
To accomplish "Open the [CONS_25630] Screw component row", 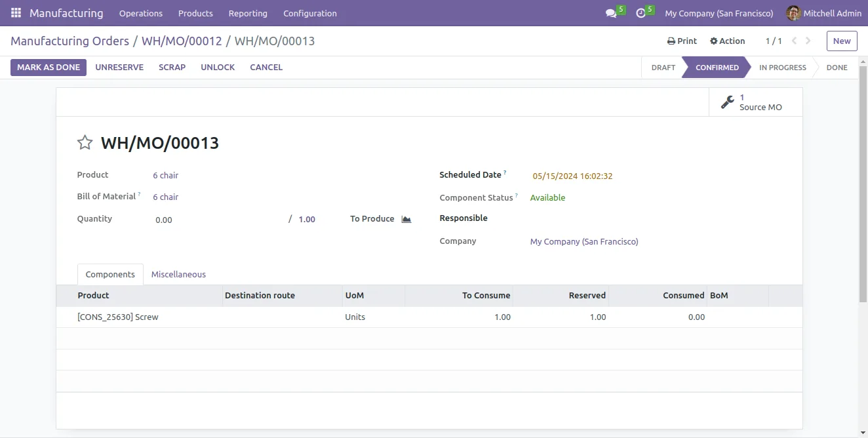I will tap(429, 317).
